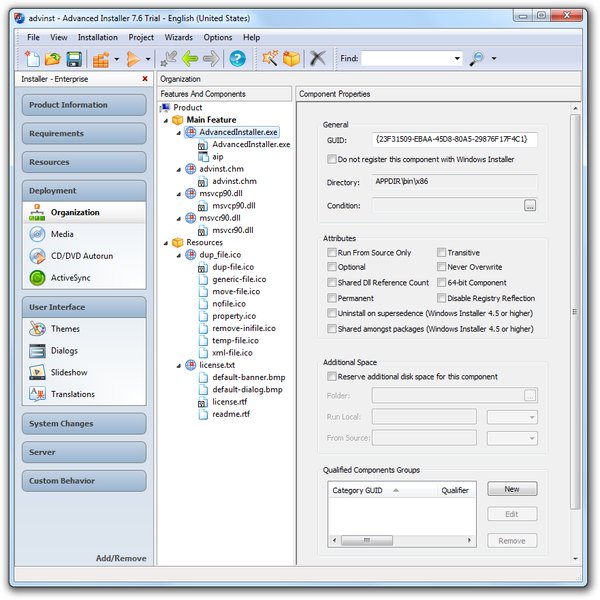Click the Build project toolbar icon
The width and height of the screenshot is (600, 600).
pos(101,59)
